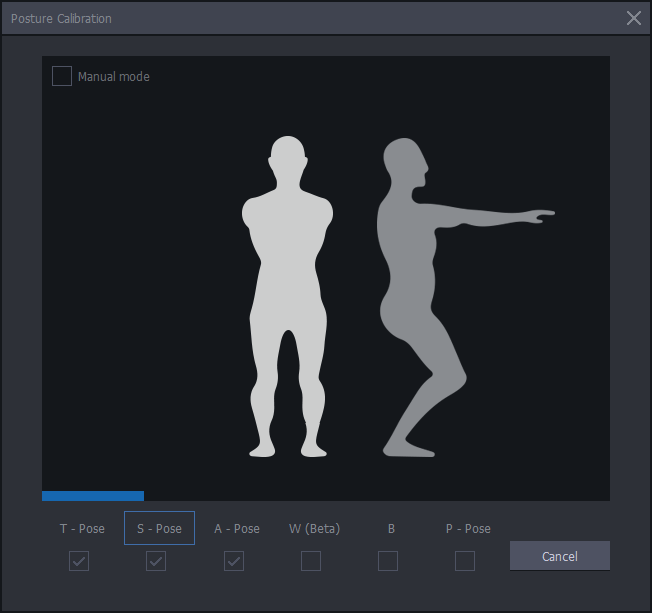
Task: Click the blue calibration progress bar
Action: [x=93, y=496]
